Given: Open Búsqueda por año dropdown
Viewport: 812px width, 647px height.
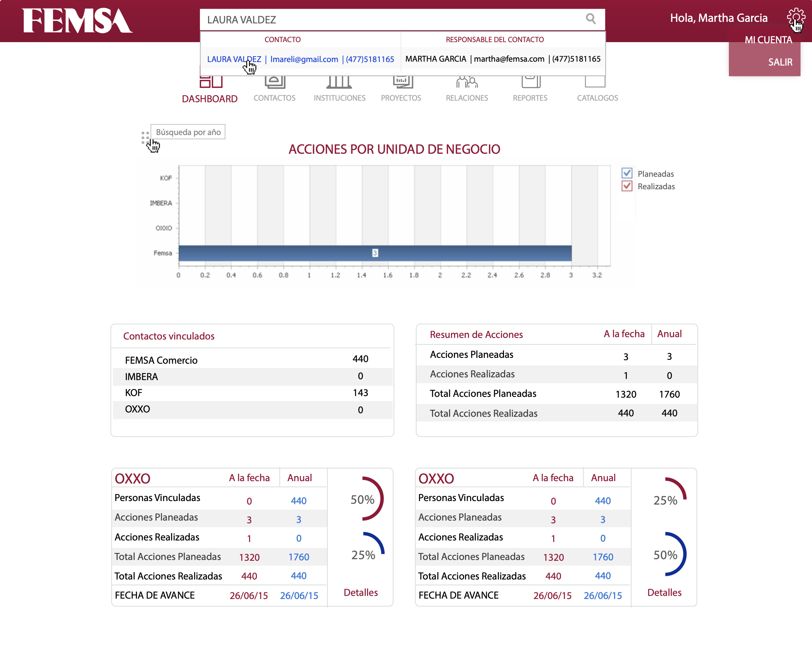Looking at the screenshot, I should 188,132.
